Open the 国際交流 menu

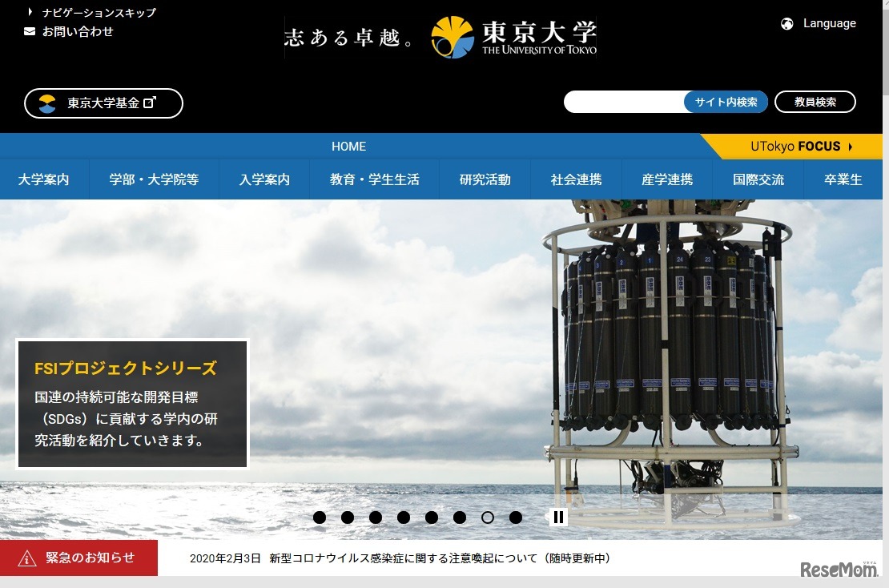click(x=758, y=179)
